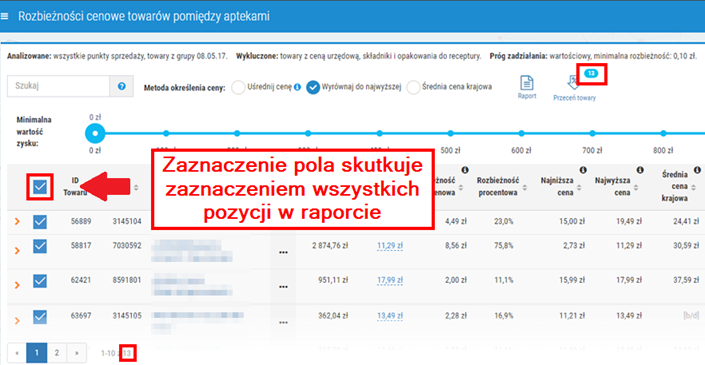
Task: Click info icon on Najwyższa cena column
Action: pyautogui.click(x=640, y=170)
